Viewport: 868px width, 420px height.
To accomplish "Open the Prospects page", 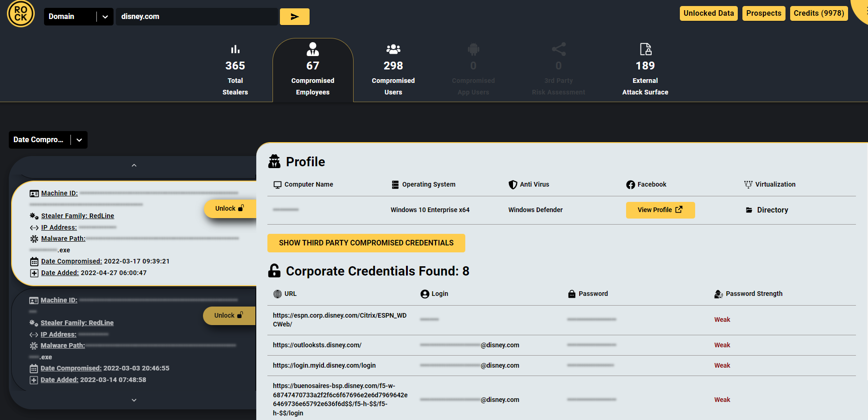I will pos(764,13).
